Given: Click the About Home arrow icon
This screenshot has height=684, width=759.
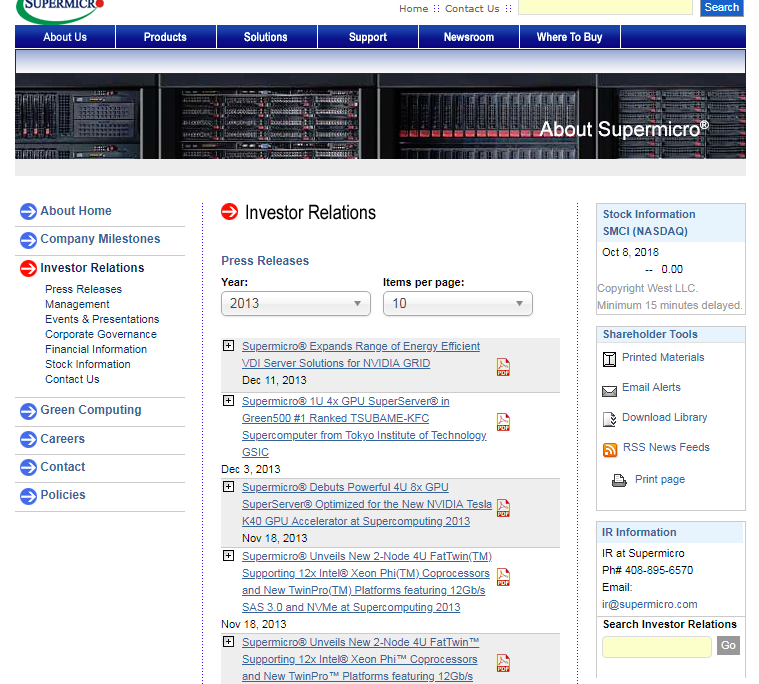Looking at the screenshot, I should (x=28, y=212).
